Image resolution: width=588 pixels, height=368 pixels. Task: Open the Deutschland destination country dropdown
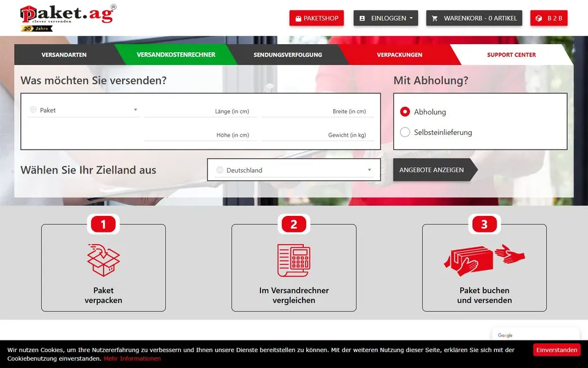[294, 170]
